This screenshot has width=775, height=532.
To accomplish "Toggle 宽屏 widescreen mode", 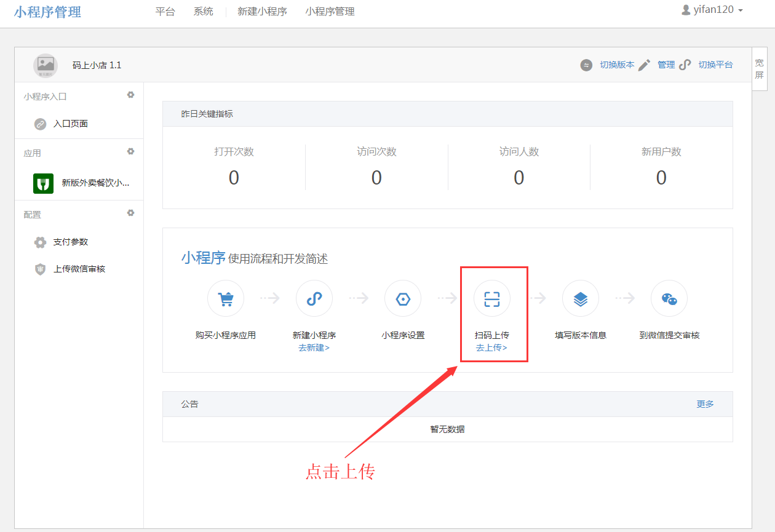I will 760,69.
